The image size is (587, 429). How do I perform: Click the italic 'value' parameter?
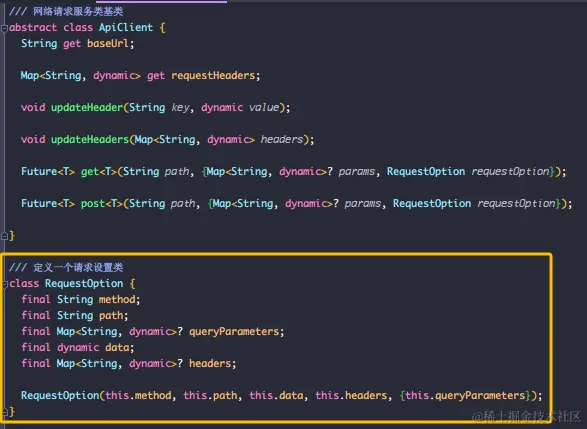pos(264,107)
